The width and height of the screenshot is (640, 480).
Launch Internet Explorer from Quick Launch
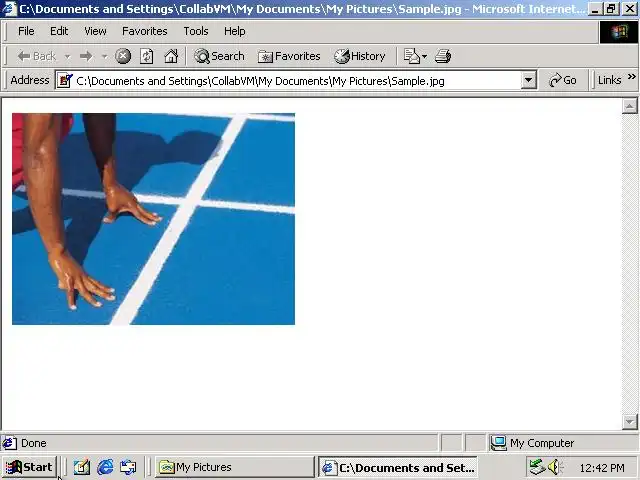(105, 467)
